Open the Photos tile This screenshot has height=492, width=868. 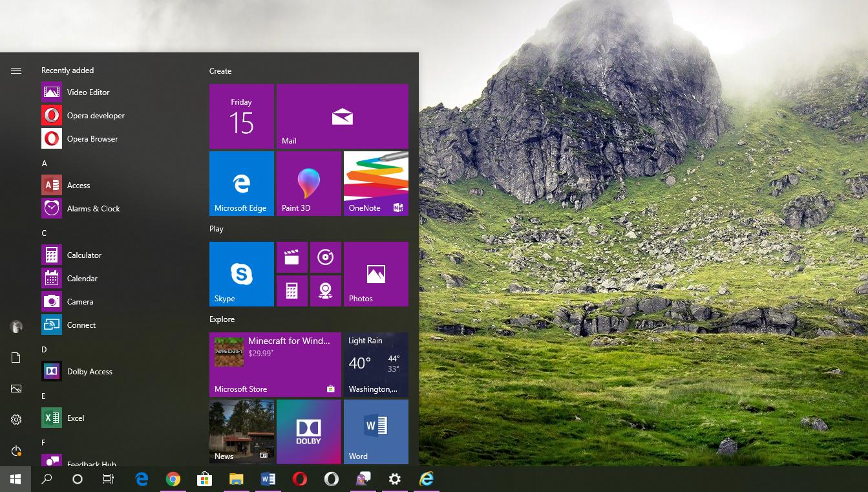click(x=376, y=274)
